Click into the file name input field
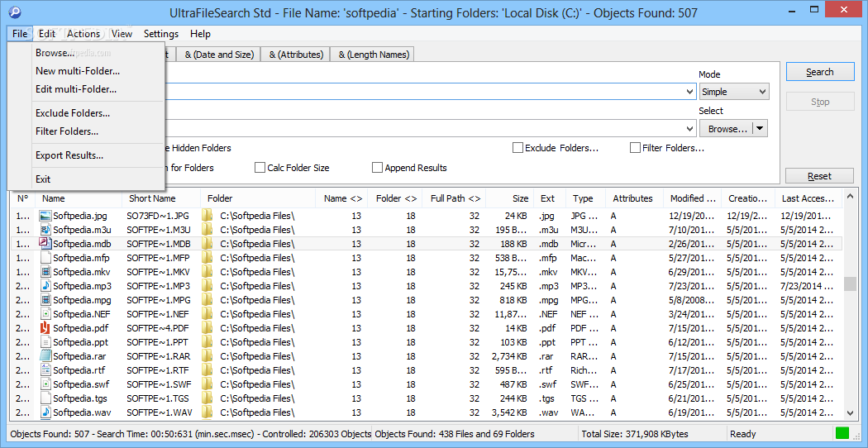 [x=423, y=92]
